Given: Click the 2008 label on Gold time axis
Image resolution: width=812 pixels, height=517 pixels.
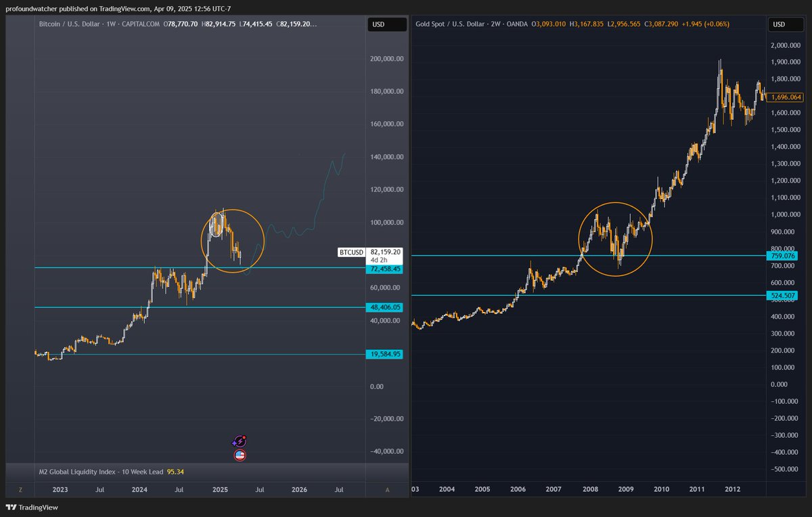Looking at the screenshot, I should [x=589, y=489].
